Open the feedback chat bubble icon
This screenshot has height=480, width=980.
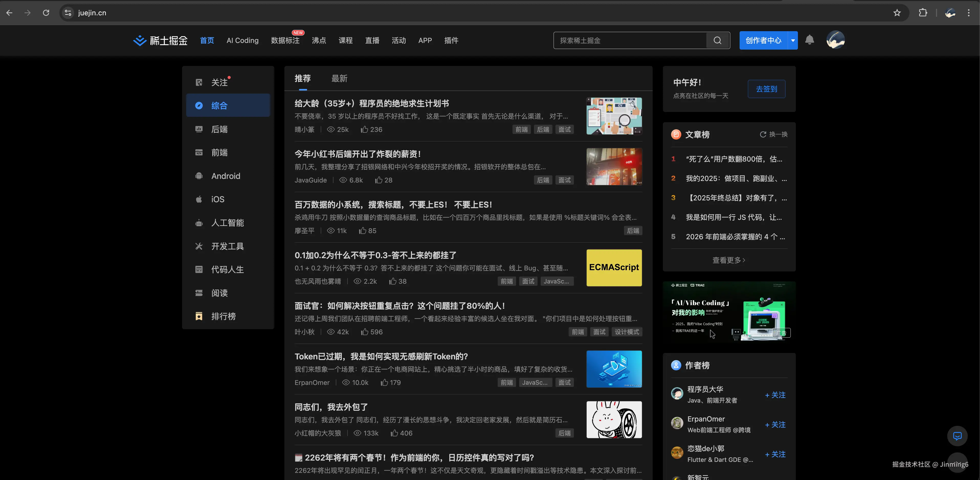(x=957, y=436)
